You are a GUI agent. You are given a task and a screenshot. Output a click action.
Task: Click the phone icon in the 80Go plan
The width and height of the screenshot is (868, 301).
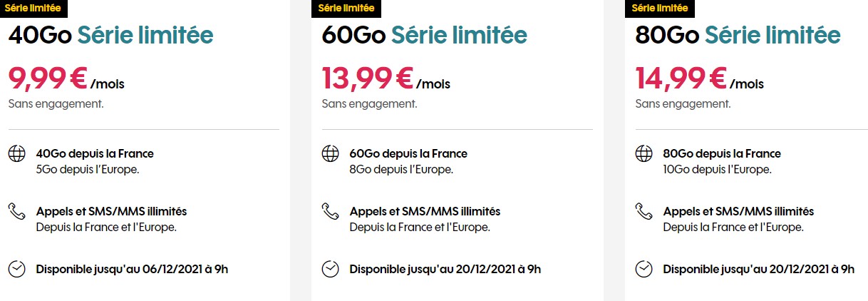pyautogui.click(x=644, y=211)
